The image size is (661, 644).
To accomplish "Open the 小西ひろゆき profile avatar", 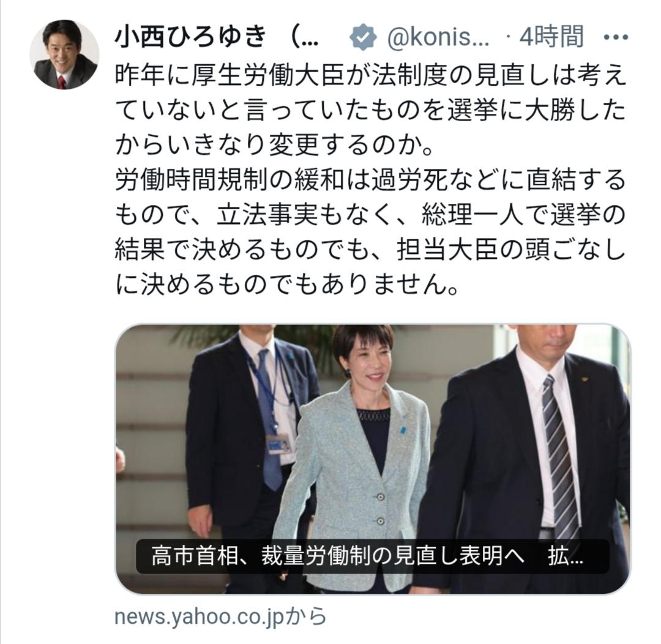I will (x=64, y=54).
